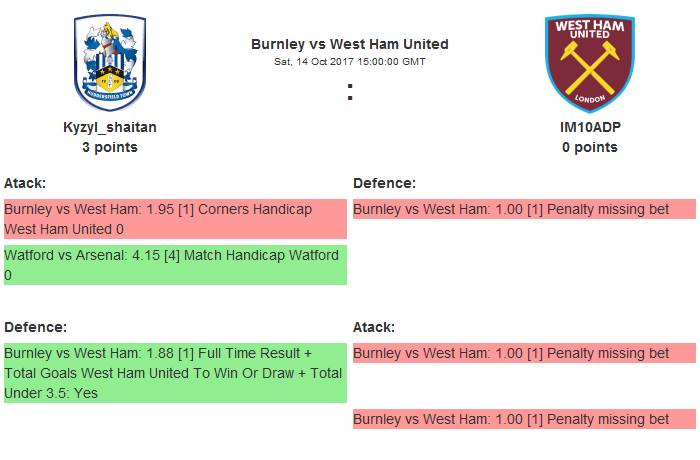Open the IM10ADP player name
The height and width of the screenshot is (460, 700).
[x=589, y=127]
